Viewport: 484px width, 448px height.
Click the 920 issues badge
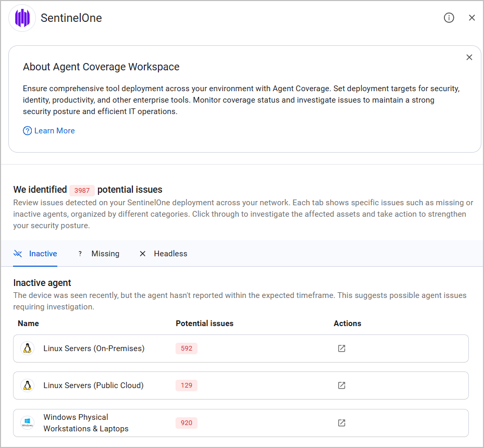point(187,422)
